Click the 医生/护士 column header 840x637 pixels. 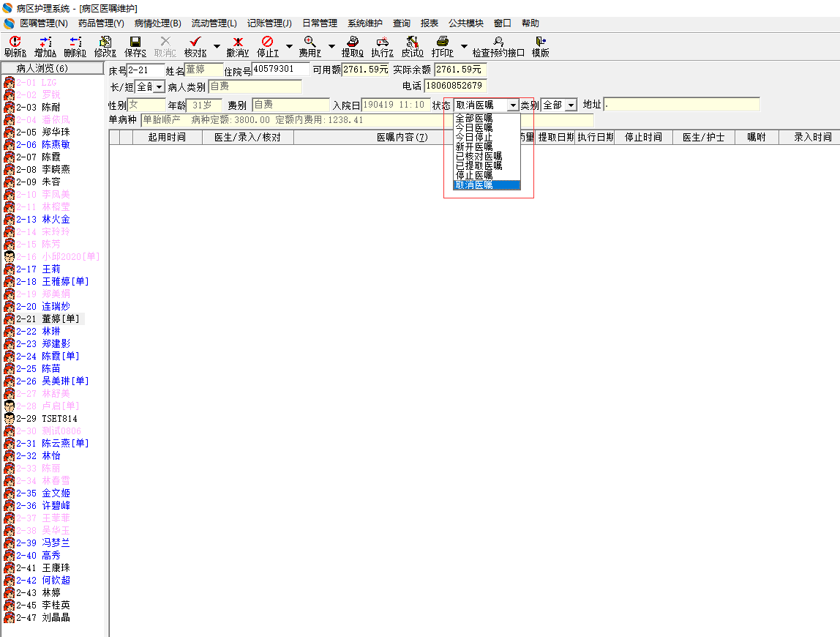pyautogui.click(x=703, y=137)
